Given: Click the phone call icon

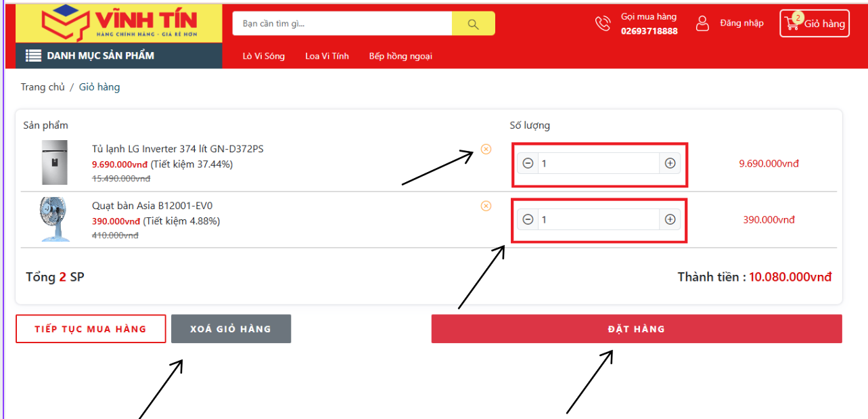Looking at the screenshot, I should (x=602, y=23).
